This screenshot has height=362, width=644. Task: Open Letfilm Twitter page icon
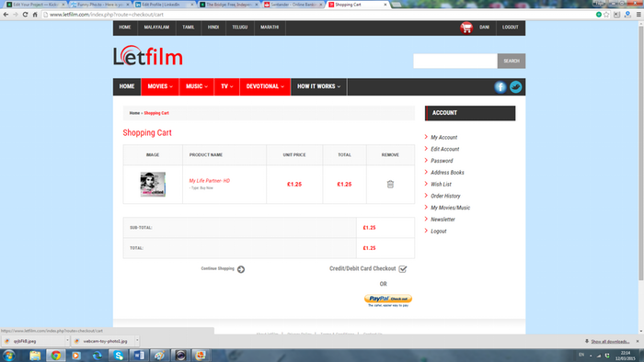tap(515, 87)
